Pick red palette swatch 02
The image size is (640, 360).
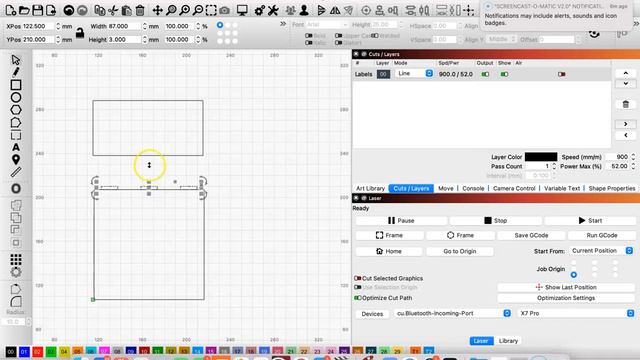coord(38,351)
